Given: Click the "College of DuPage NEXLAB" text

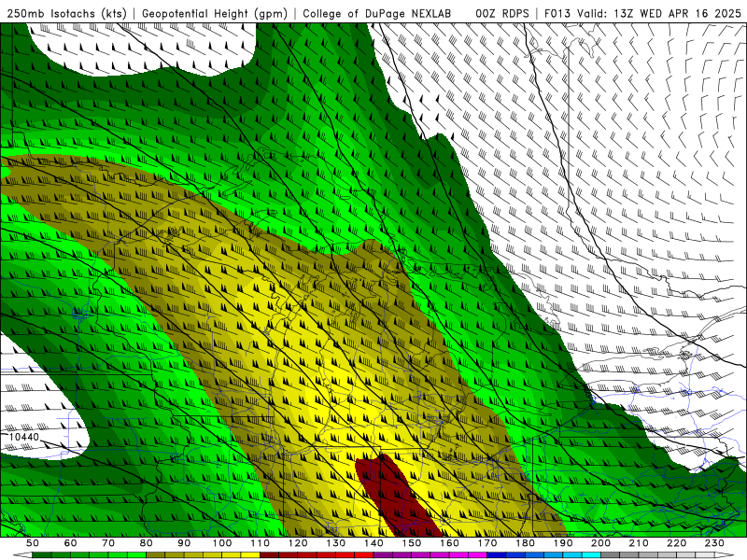Looking at the screenshot, I should (377, 14).
